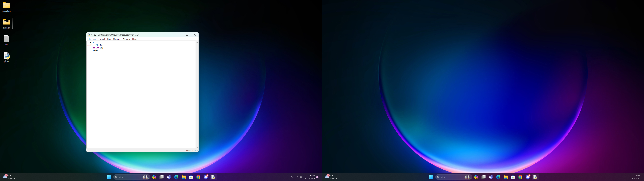
Task: Open Microsoft Store from the taskbar
Action: point(191,177)
